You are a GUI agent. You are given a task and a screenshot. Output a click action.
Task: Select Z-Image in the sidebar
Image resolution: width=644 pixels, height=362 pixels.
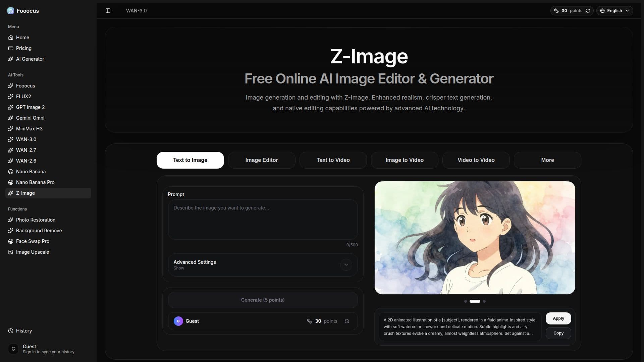[x=48, y=193]
